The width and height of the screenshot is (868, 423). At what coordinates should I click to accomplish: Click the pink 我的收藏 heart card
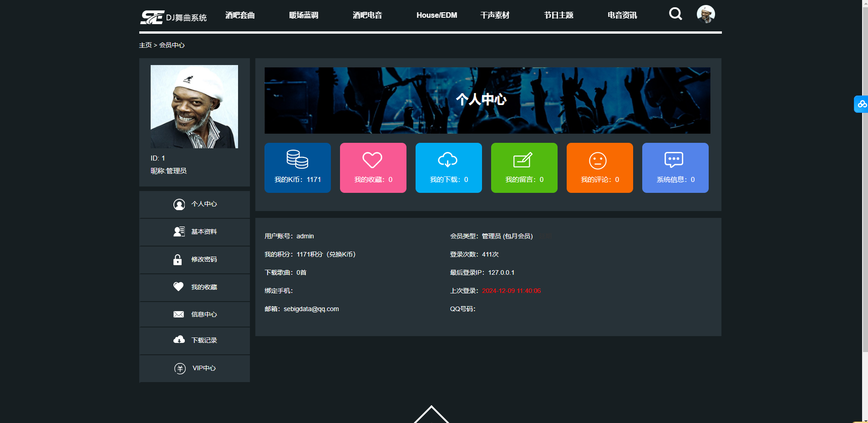click(x=373, y=167)
